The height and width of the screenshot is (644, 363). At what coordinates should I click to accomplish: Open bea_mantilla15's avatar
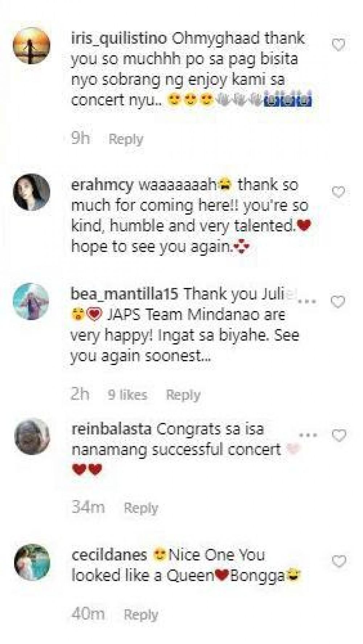tap(31, 302)
